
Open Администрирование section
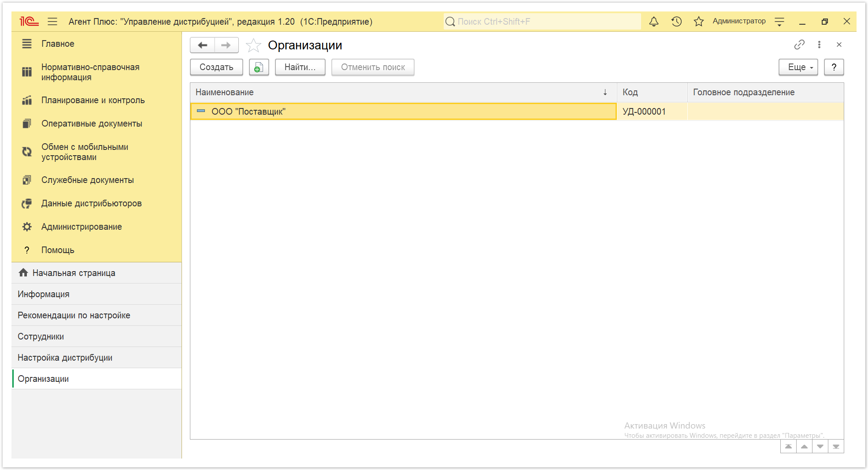coord(82,227)
